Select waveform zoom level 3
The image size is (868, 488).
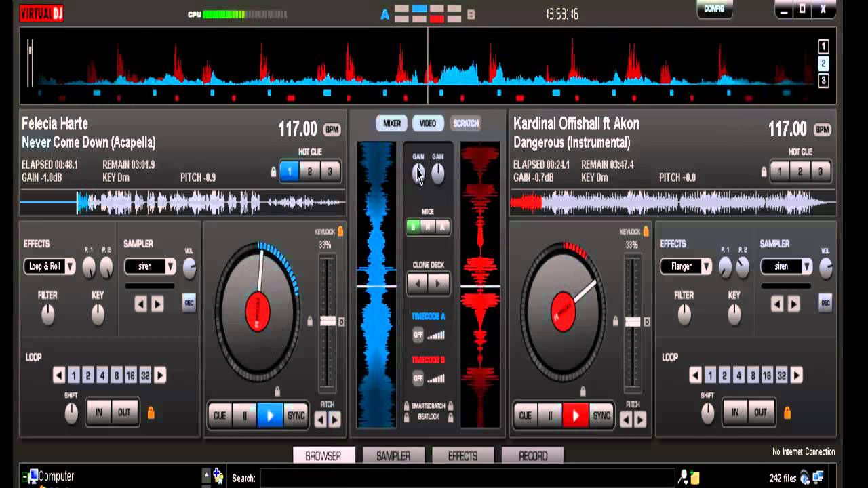pyautogui.click(x=823, y=81)
